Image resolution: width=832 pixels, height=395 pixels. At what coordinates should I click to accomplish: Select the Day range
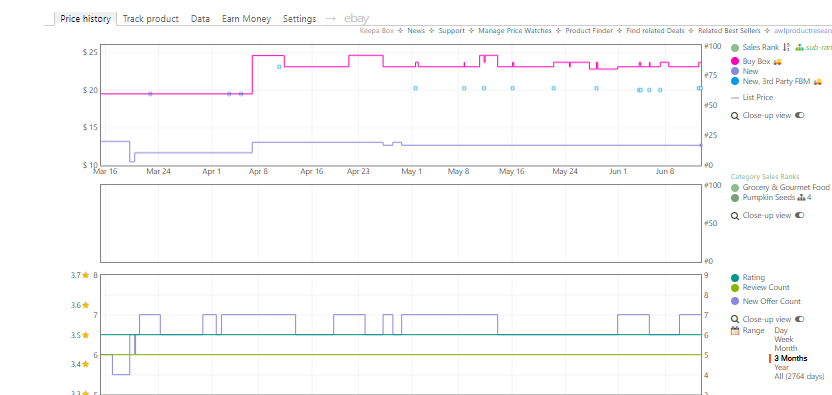(x=781, y=330)
